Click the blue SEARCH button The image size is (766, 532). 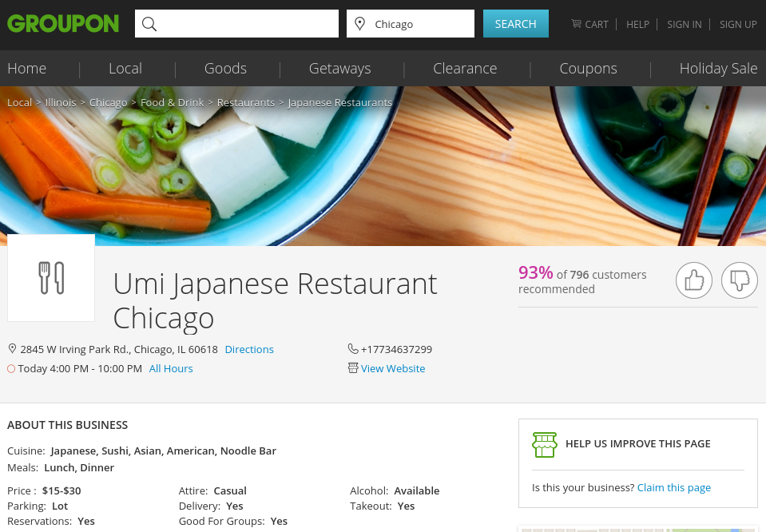pos(515,23)
